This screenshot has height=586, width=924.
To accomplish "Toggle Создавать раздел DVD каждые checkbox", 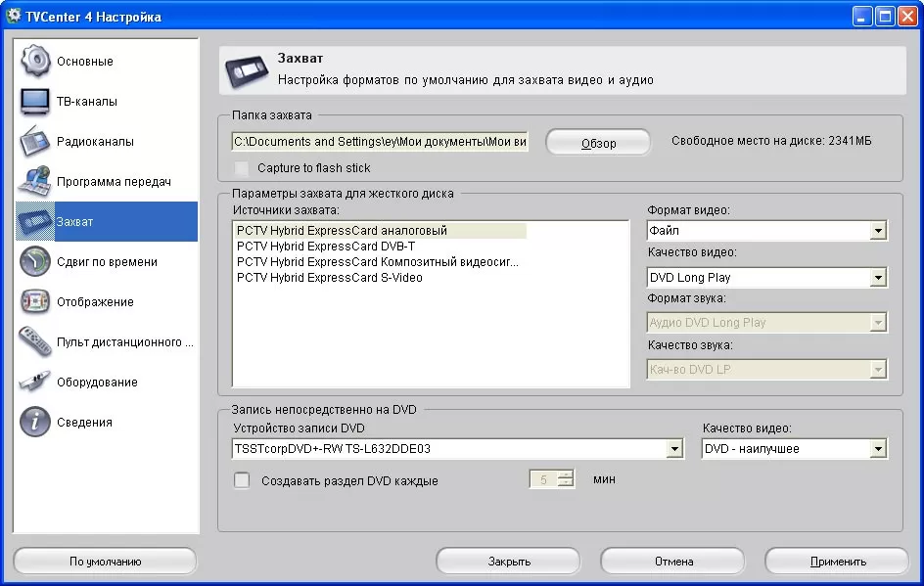I will point(242,480).
